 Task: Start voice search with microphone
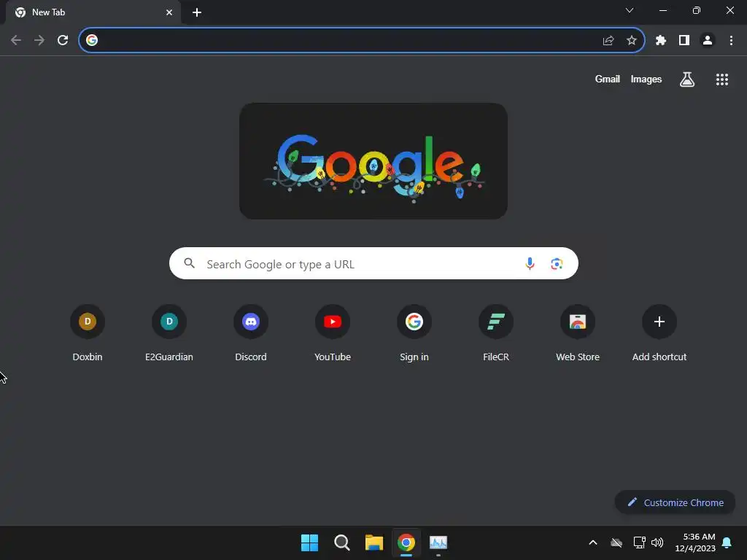pos(530,263)
